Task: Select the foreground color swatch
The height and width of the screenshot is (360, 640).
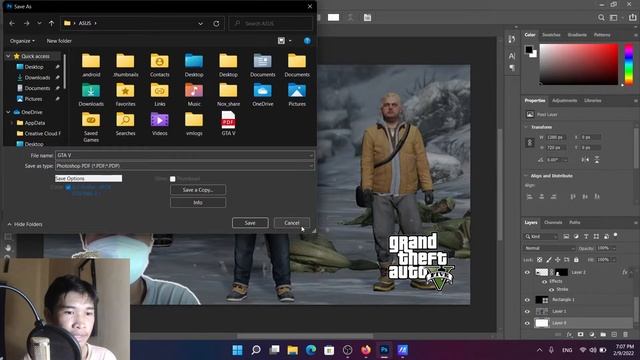Action: coord(529,50)
